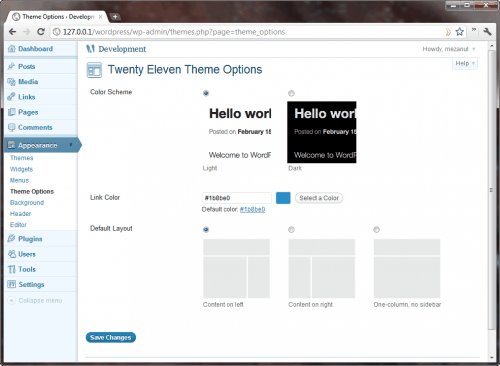This screenshot has height=366, width=500.
Task: Click the Select a Color button
Action: pyautogui.click(x=319, y=198)
